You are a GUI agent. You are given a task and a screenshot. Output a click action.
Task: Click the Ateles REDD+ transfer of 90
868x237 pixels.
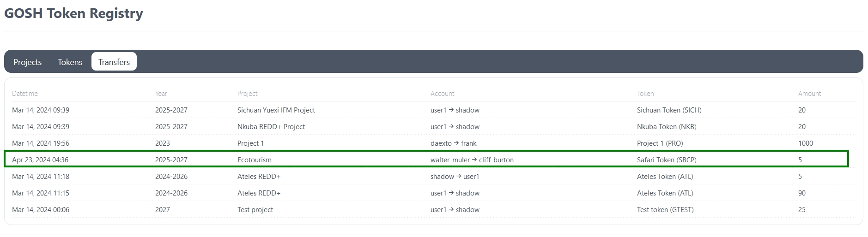(259, 193)
